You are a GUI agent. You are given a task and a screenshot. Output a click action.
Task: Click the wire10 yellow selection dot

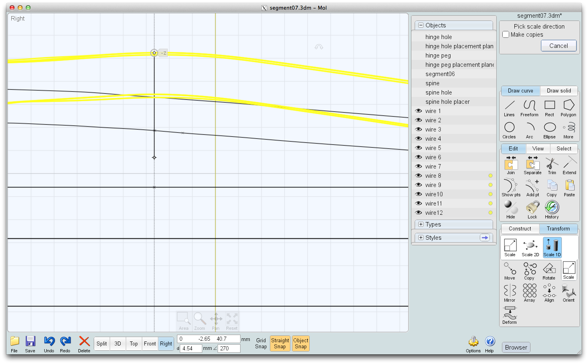[x=490, y=194]
